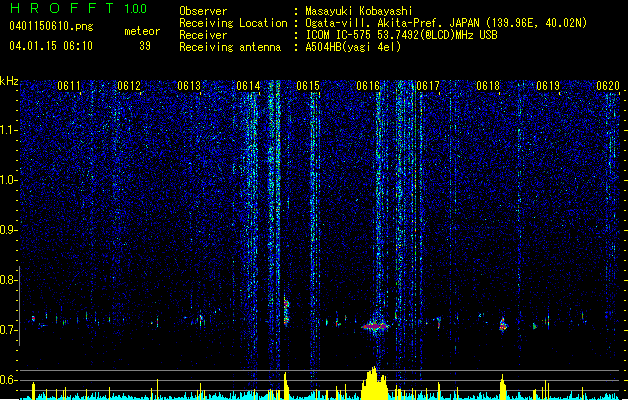Click the Receiver label
Screen dimensions: 629x400
pyautogui.click(x=203, y=35)
